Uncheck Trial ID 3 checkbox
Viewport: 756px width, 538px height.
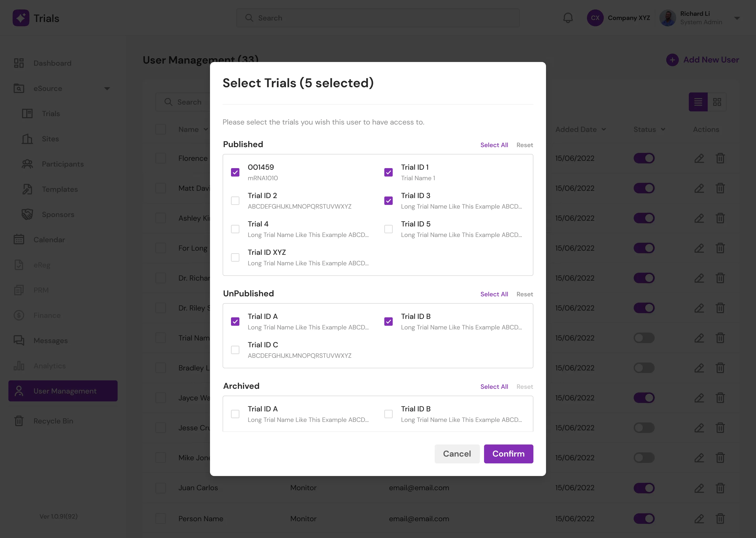pyautogui.click(x=388, y=201)
